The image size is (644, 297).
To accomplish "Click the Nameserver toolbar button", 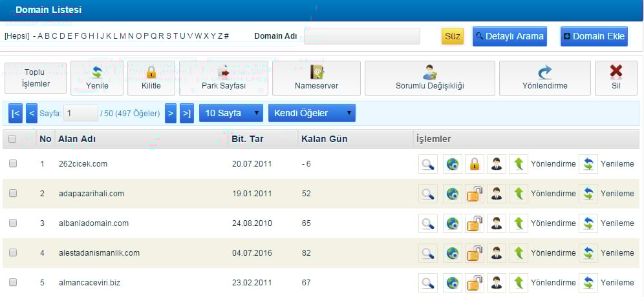I will tap(317, 78).
